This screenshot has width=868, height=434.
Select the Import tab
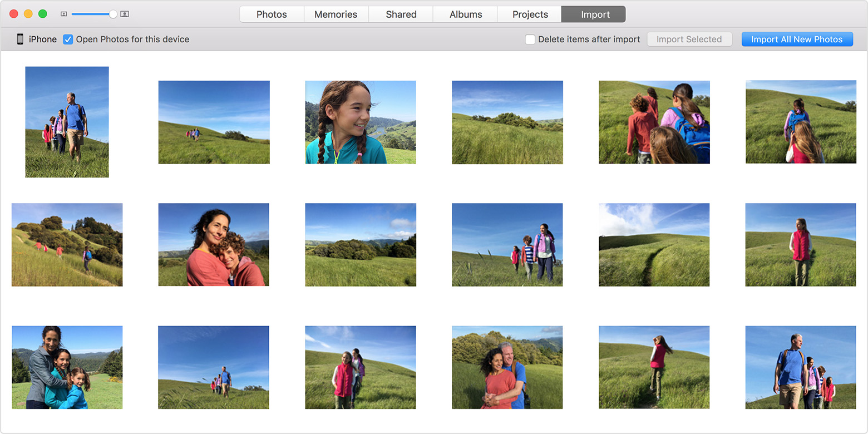(x=595, y=14)
